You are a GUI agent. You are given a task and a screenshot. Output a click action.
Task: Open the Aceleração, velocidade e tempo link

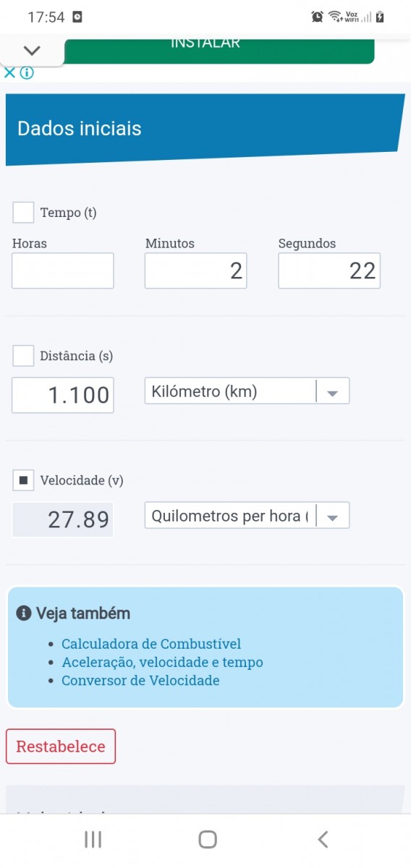[162, 662]
